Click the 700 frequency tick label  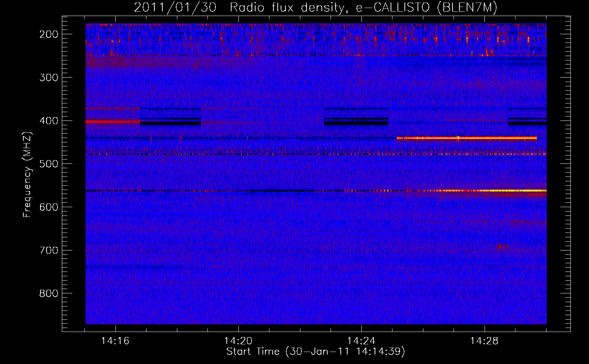[x=49, y=250]
